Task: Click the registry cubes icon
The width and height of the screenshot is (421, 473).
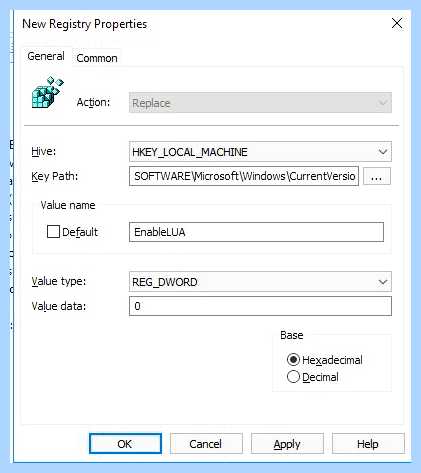Action: (x=47, y=92)
